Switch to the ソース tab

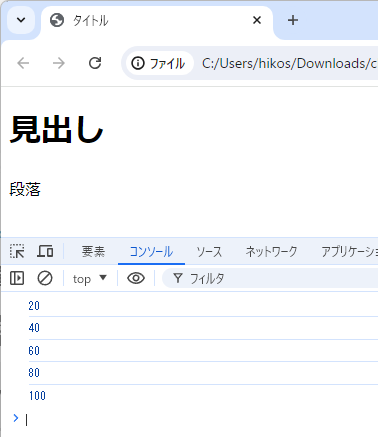(x=209, y=251)
